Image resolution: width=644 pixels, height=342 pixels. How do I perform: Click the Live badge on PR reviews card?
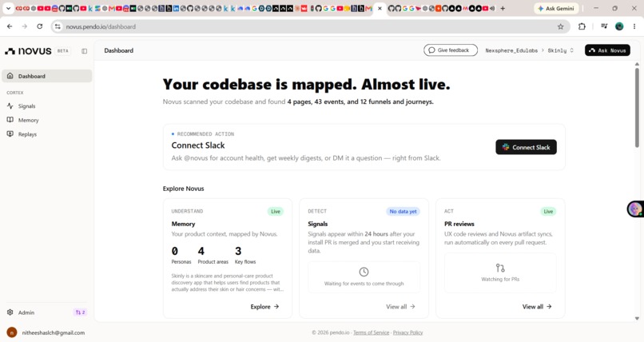tap(548, 212)
